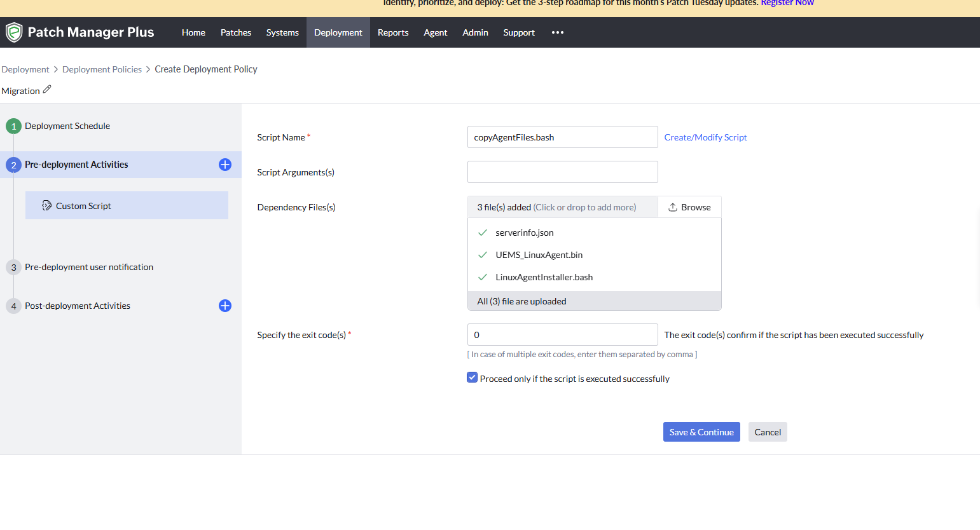Click the upload icon beside Browse

coord(673,207)
